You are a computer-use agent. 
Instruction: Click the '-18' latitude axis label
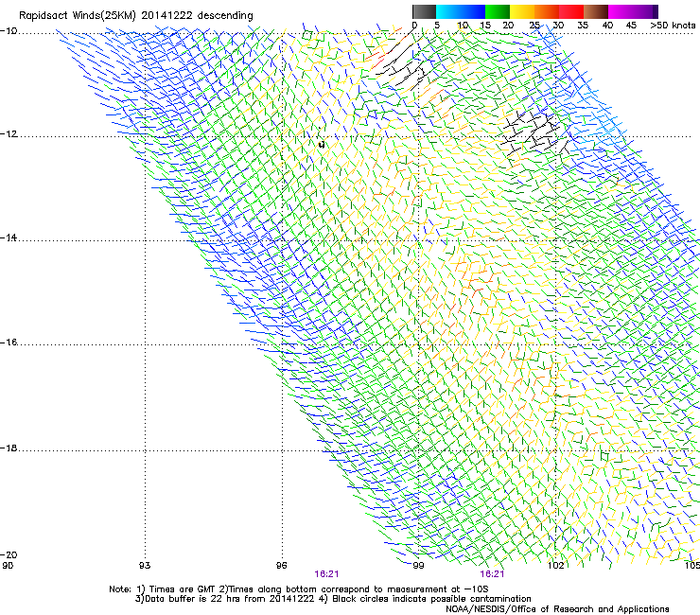pyautogui.click(x=9, y=448)
